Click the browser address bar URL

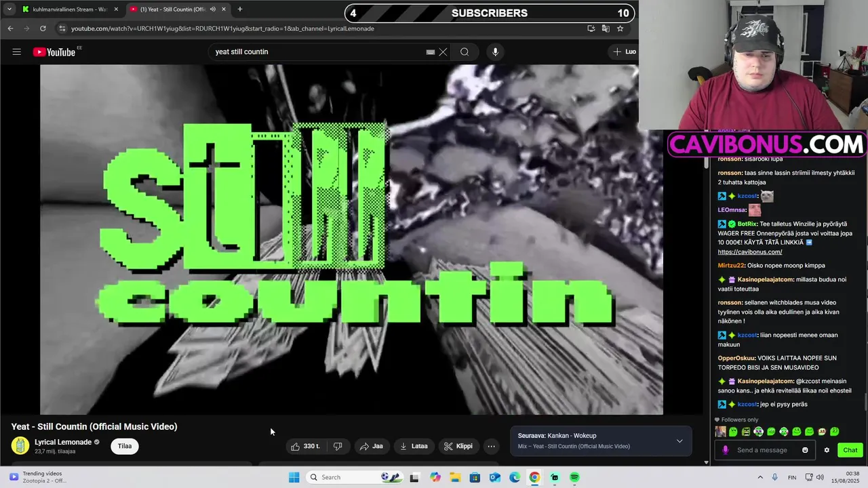222,28
